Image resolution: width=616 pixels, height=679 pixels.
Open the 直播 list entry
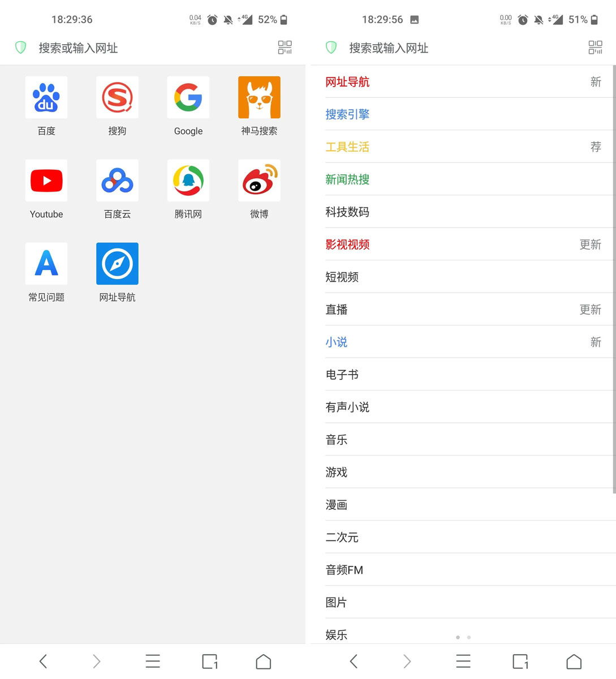point(463,310)
